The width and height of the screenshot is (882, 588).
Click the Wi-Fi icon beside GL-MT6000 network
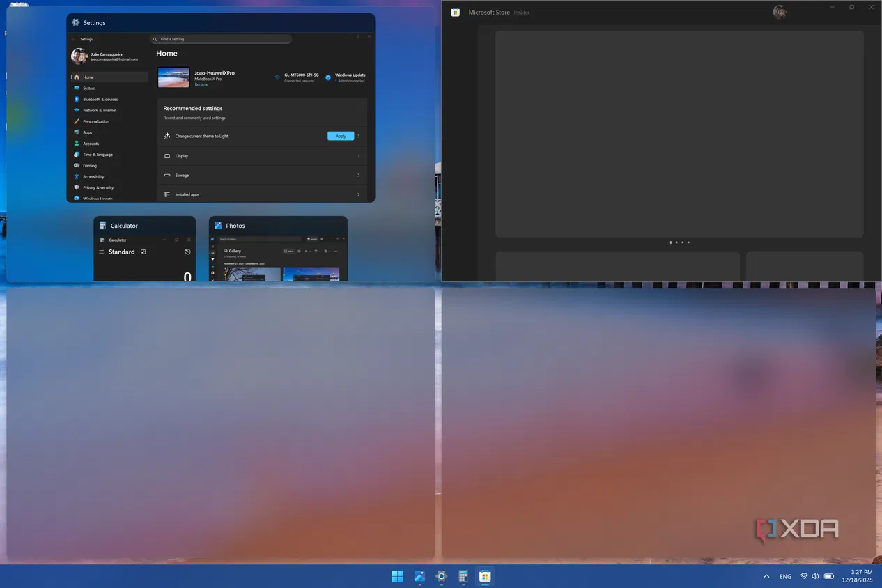[x=277, y=77]
